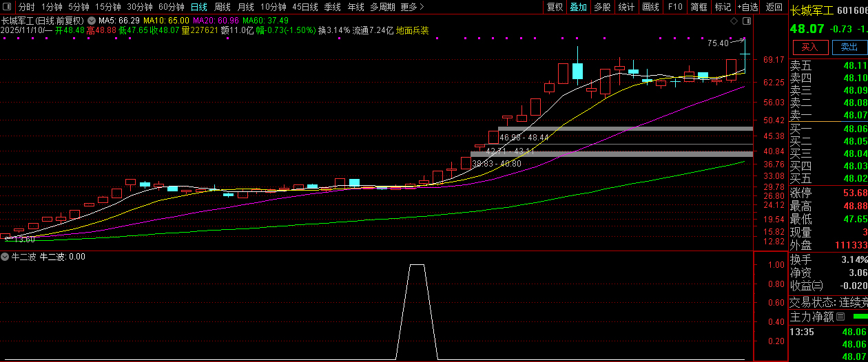The width and height of the screenshot is (868, 362).
Task: Switch to the 60分钟 period tab
Action: (x=171, y=7)
